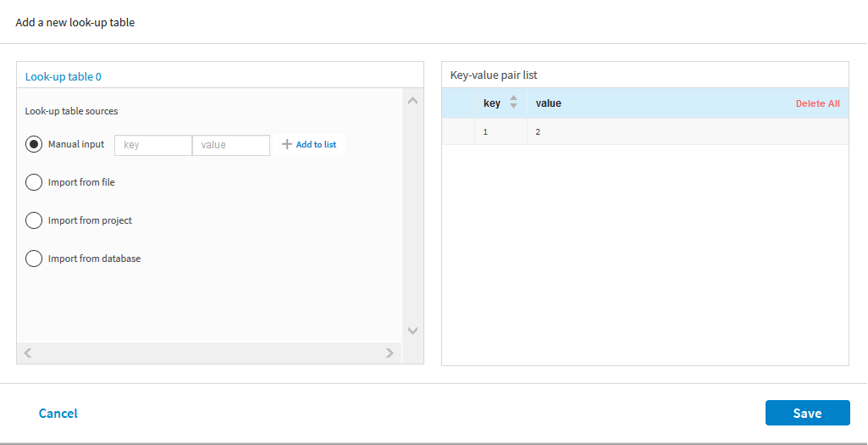Select the Import from project radio button
Screen dimensions: 868x445
[34, 220]
